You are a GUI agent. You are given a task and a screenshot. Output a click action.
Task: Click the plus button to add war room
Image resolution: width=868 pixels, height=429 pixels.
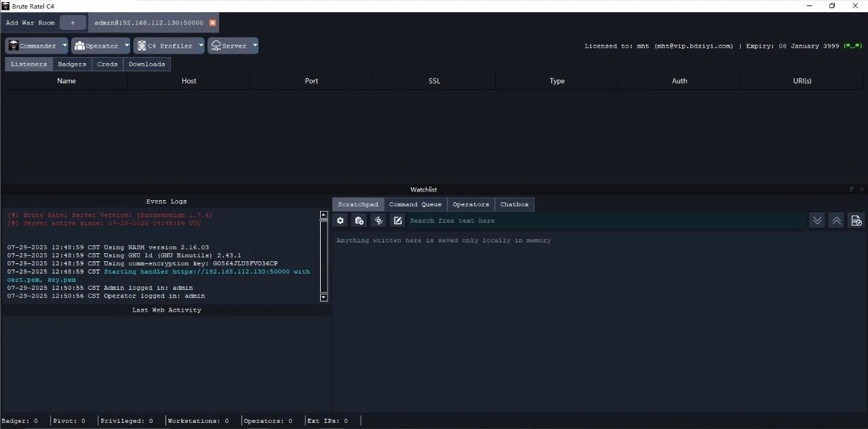tap(73, 22)
